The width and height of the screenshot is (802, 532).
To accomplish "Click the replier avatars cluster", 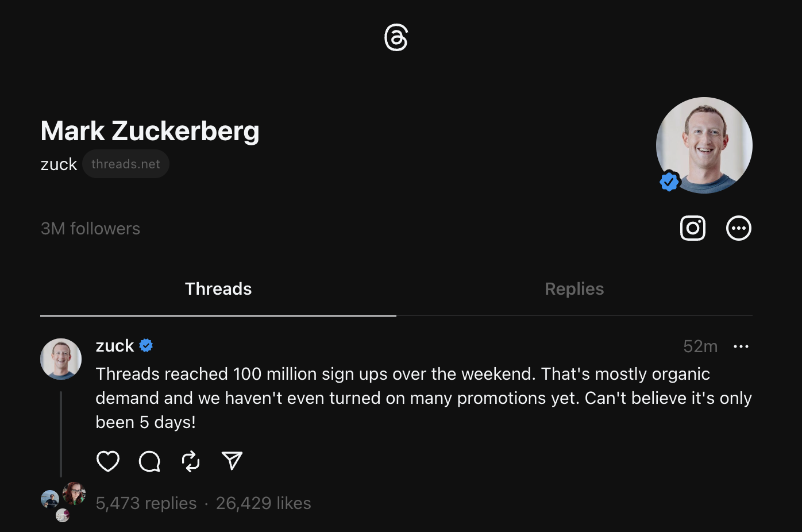I will (x=63, y=501).
